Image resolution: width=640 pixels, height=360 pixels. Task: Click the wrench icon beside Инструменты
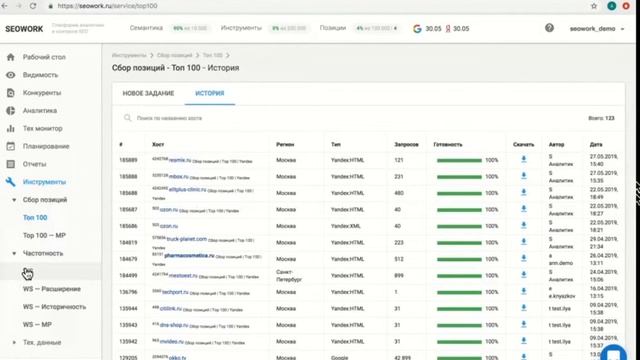(x=11, y=182)
